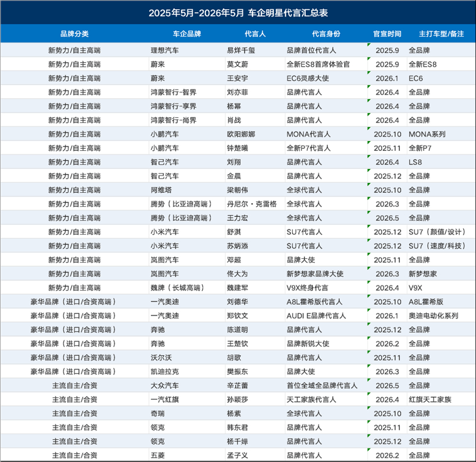The height and width of the screenshot is (462, 476).
Task: Click the cell 红旗天工家族
Action: click(x=430, y=399)
